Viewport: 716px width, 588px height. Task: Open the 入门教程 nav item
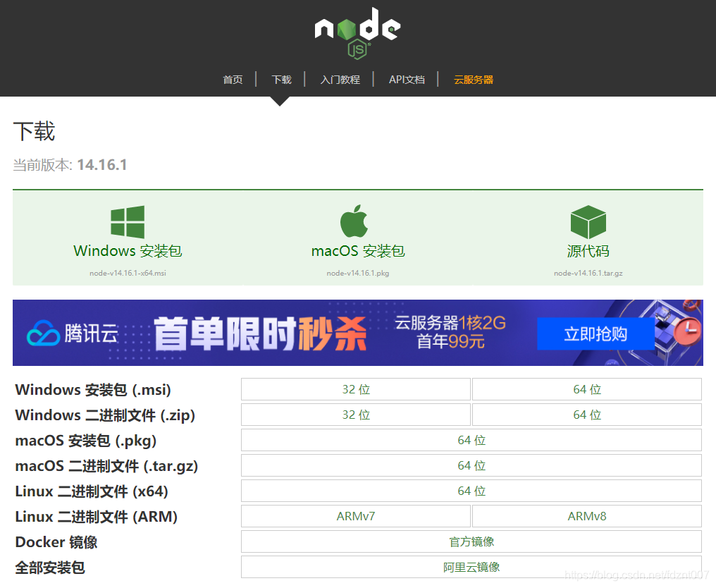(x=340, y=80)
